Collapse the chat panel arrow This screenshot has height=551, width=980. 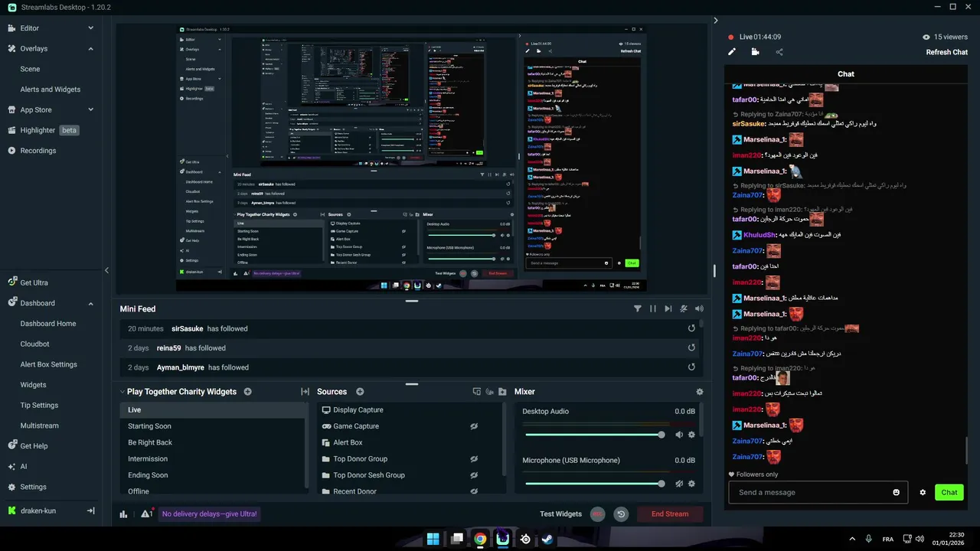coord(716,21)
